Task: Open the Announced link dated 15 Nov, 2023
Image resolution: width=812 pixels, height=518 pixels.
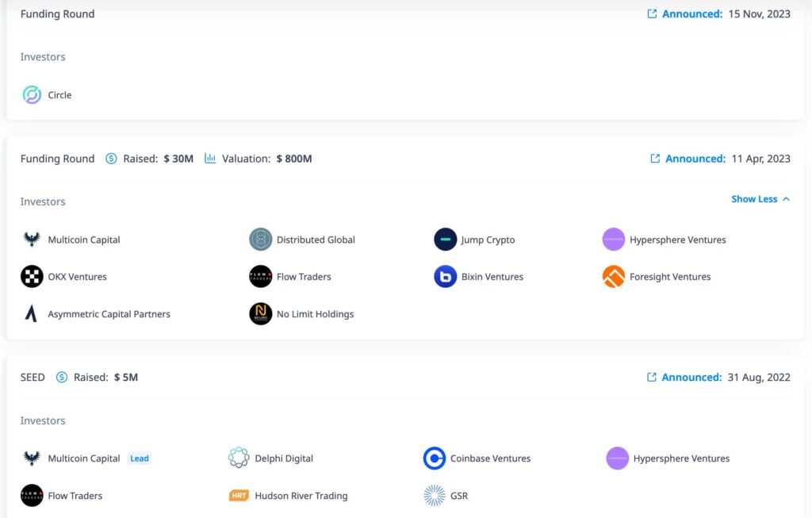Action: pyautogui.click(x=691, y=14)
